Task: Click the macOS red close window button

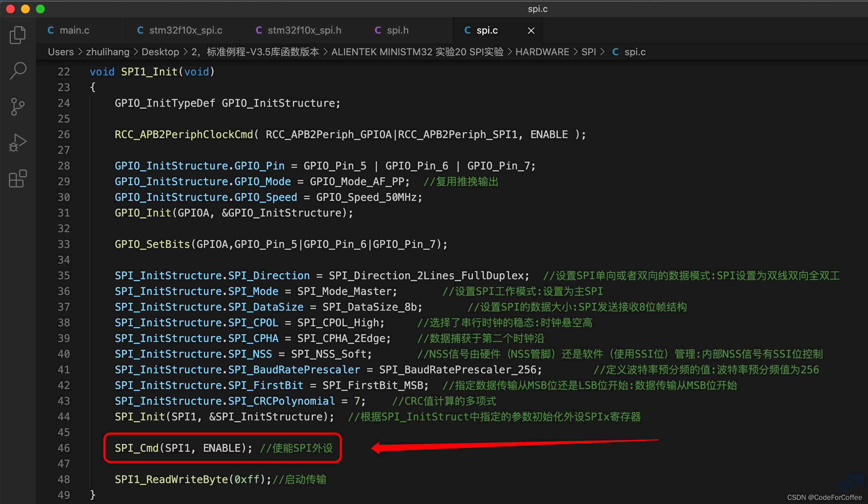Action: (10, 9)
